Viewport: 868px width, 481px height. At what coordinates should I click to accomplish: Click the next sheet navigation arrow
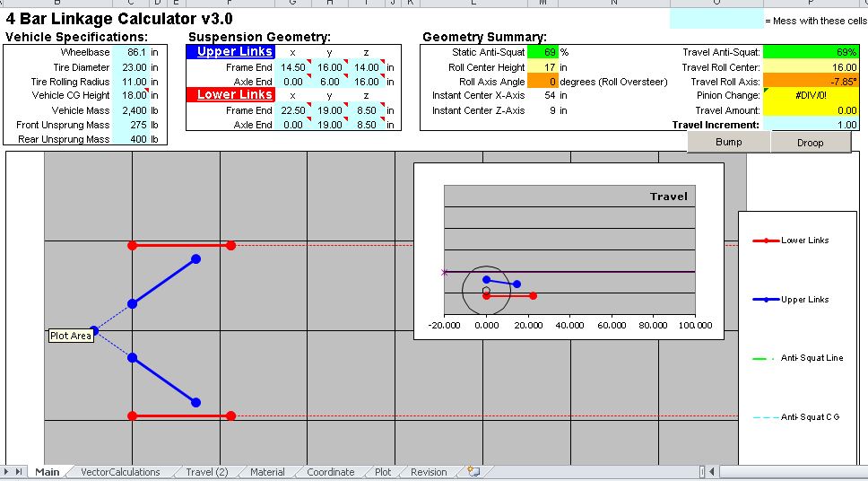pyautogui.click(x=8, y=472)
